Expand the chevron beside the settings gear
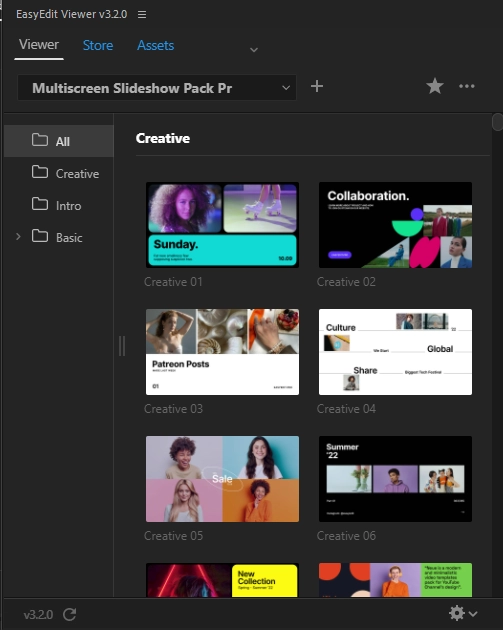The width and height of the screenshot is (503, 630). (473, 614)
